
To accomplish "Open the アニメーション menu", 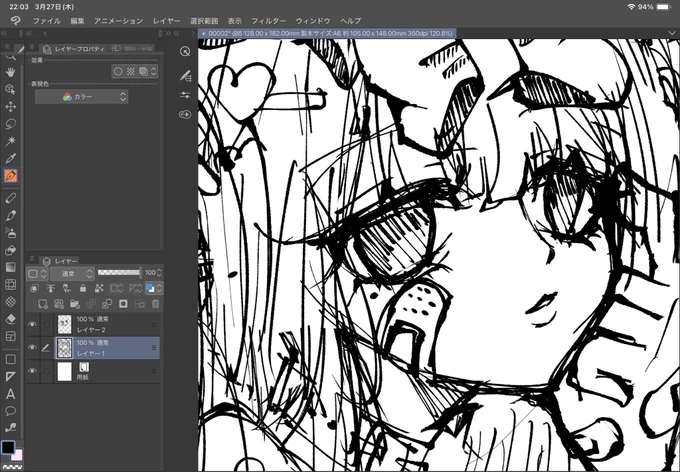I will coord(118,21).
